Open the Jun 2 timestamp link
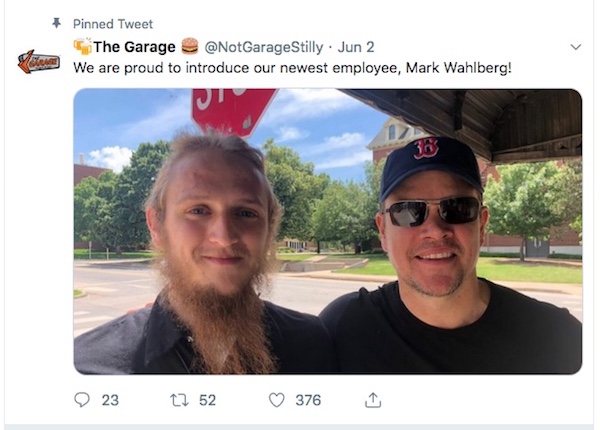 (355, 46)
